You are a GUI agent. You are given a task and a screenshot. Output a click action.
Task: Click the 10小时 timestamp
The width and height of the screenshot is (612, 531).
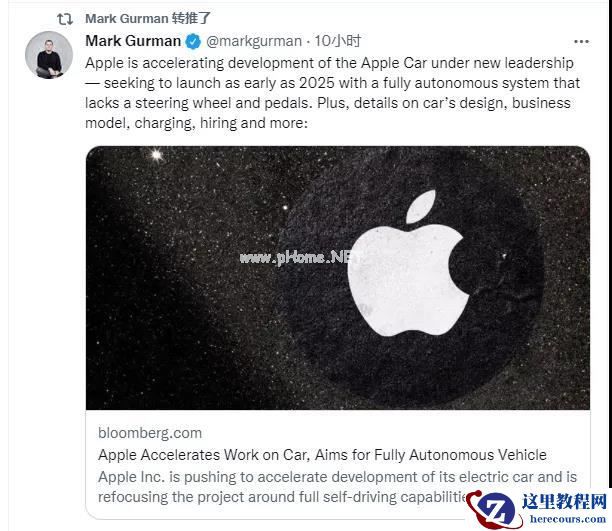[x=338, y=41]
